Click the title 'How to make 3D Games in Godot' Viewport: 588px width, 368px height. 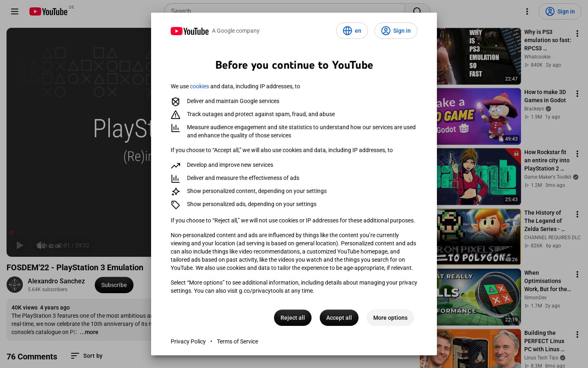pyautogui.click(x=545, y=96)
